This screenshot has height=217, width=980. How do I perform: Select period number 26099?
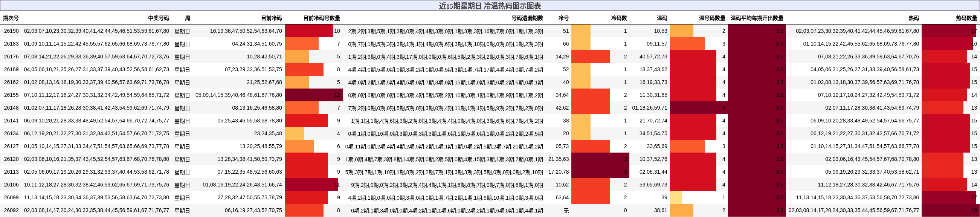tap(11, 197)
